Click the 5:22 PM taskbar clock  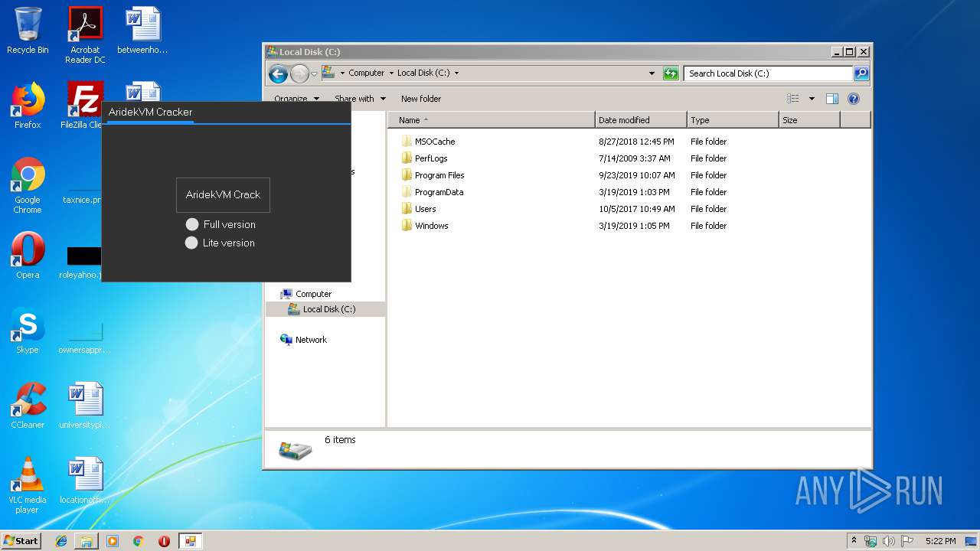tap(940, 541)
